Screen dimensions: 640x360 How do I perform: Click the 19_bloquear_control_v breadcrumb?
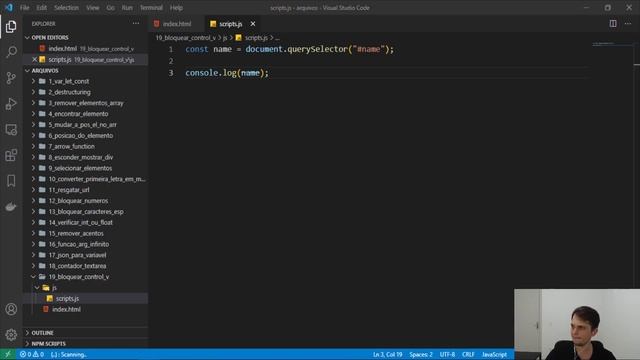click(x=186, y=38)
